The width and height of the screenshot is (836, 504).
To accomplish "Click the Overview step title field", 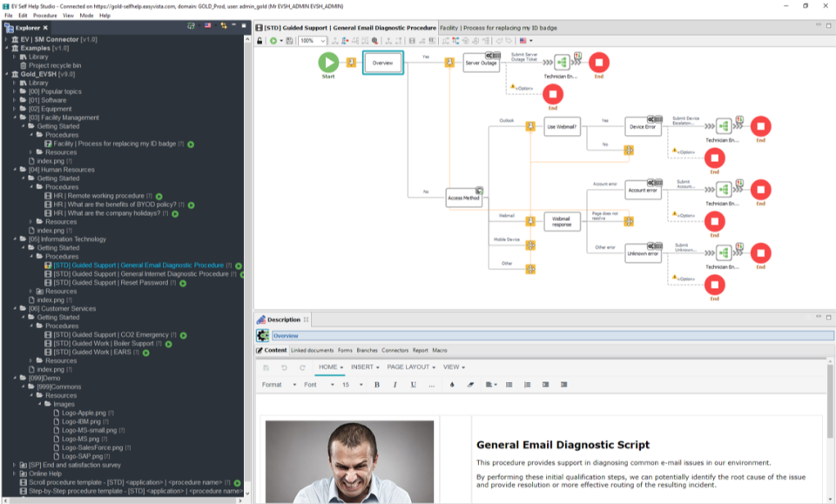I will (553, 336).
